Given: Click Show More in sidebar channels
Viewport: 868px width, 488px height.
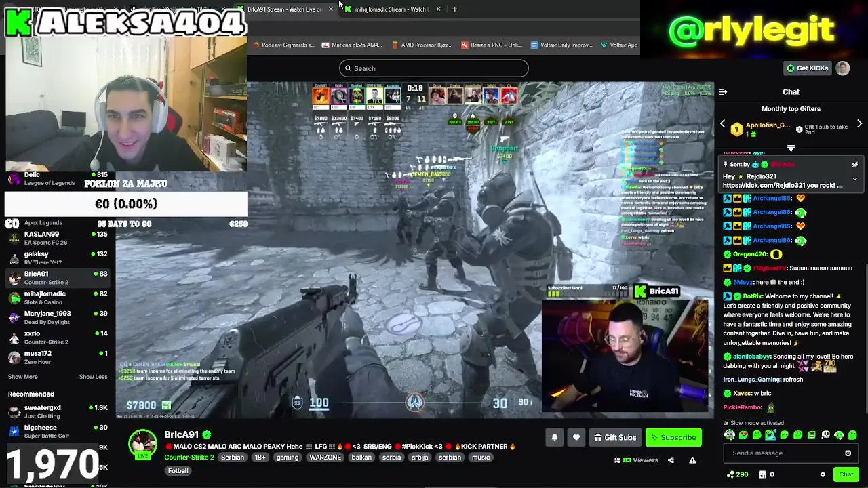Looking at the screenshot, I should point(23,377).
